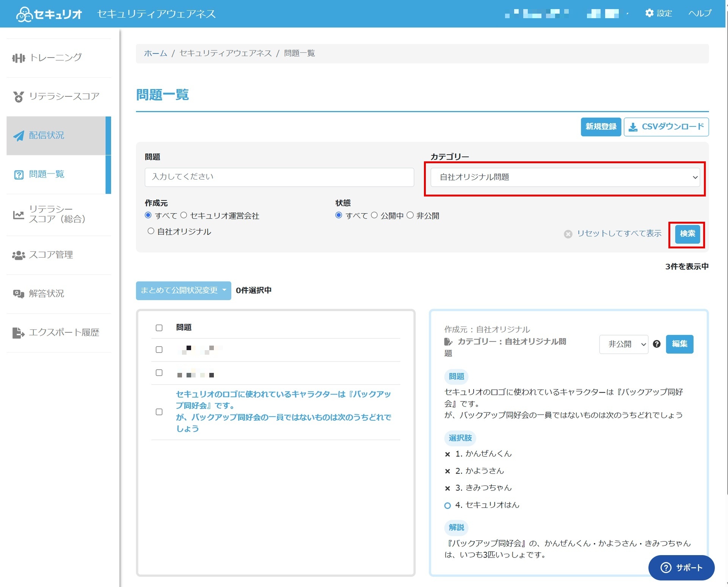Click the category edit document icon

click(448, 342)
